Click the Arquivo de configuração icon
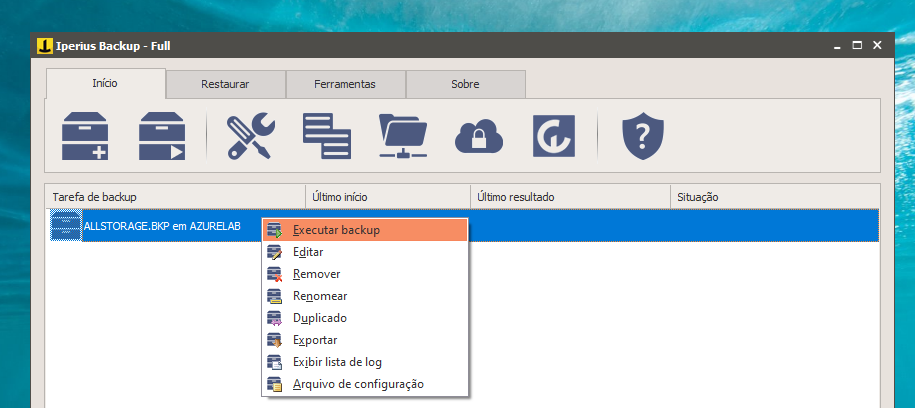 275,385
